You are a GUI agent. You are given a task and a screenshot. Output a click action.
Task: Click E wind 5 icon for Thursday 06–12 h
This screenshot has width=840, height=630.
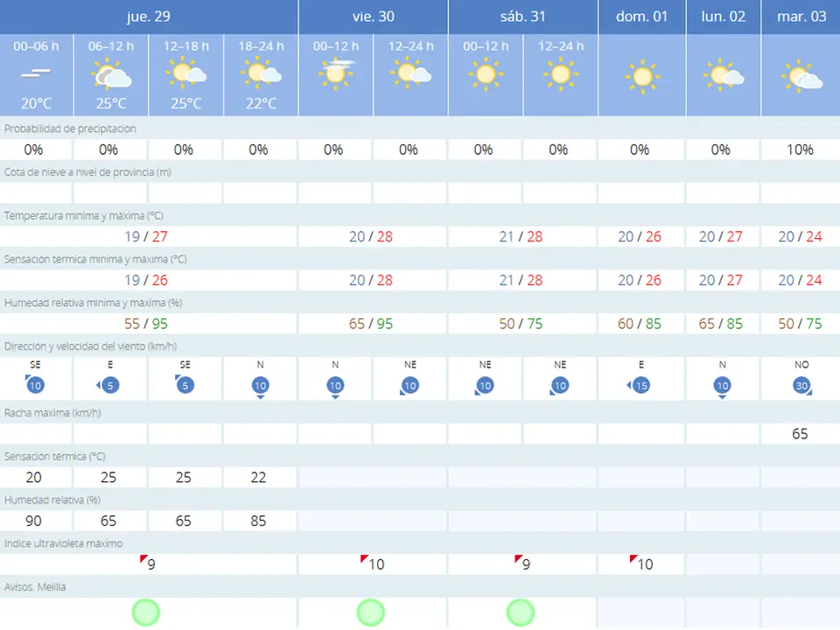click(x=108, y=385)
